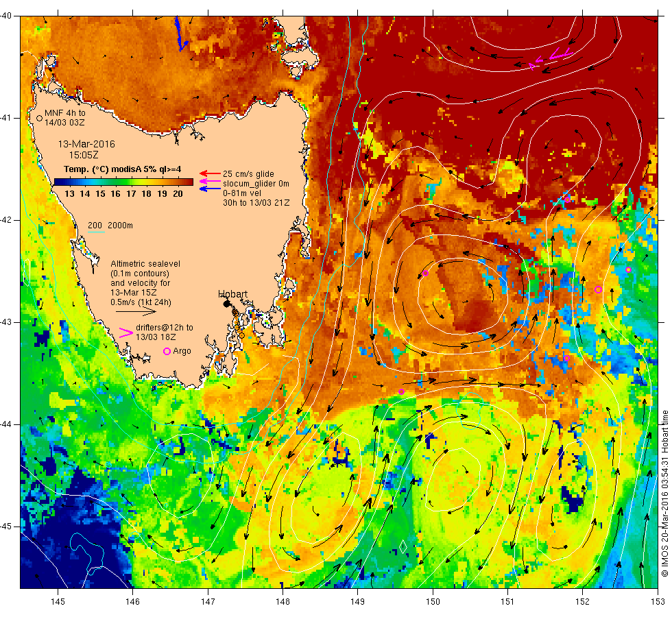Click the longitude axis label 150
The width and height of the screenshot is (672, 617).
433,602
